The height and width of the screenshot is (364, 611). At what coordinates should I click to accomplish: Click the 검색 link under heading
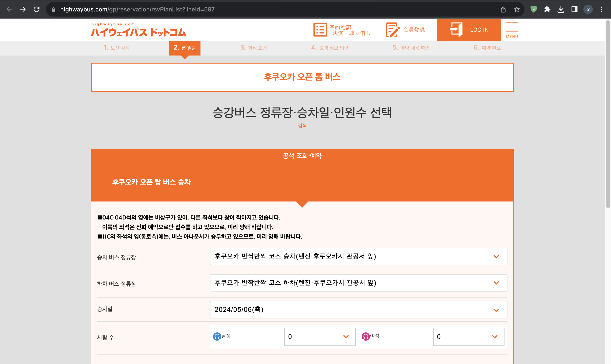click(302, 126)
